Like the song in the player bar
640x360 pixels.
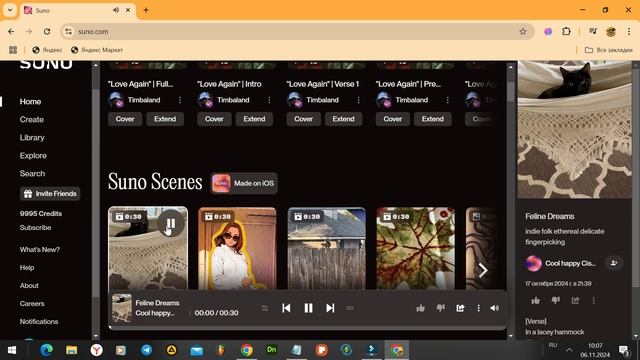pos(420,308)
